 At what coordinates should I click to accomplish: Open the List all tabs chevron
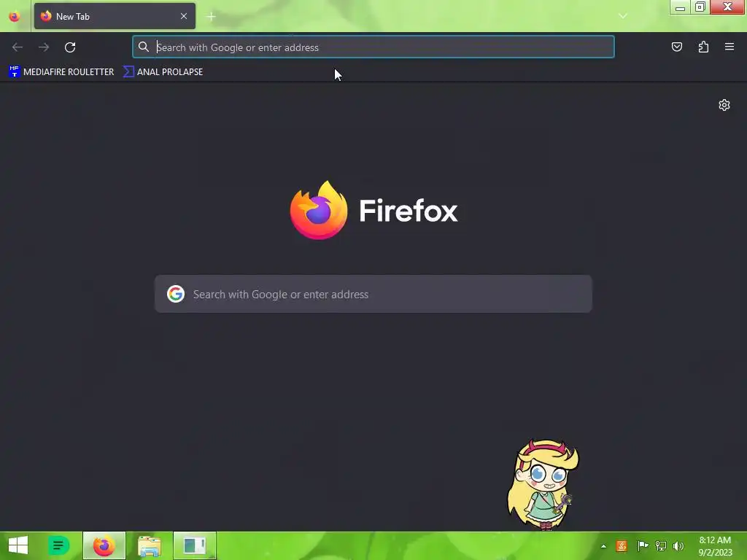pos(623,16)
